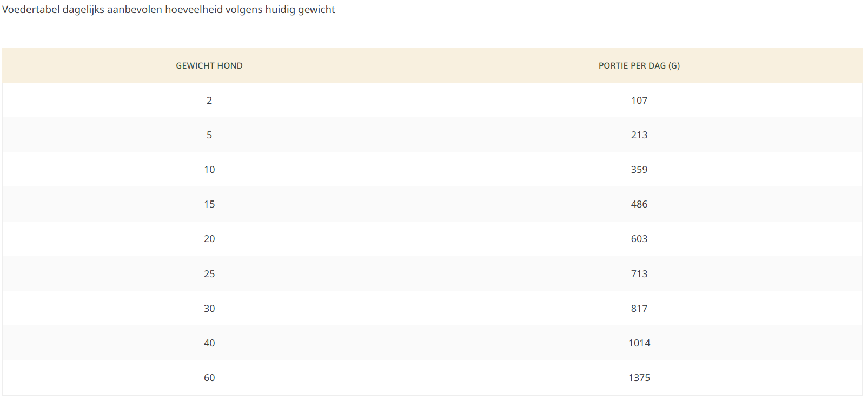Viewport: 868px width, 401px height.
Task: Select the weight cell showing 2
Action: (x=209, y=101)
